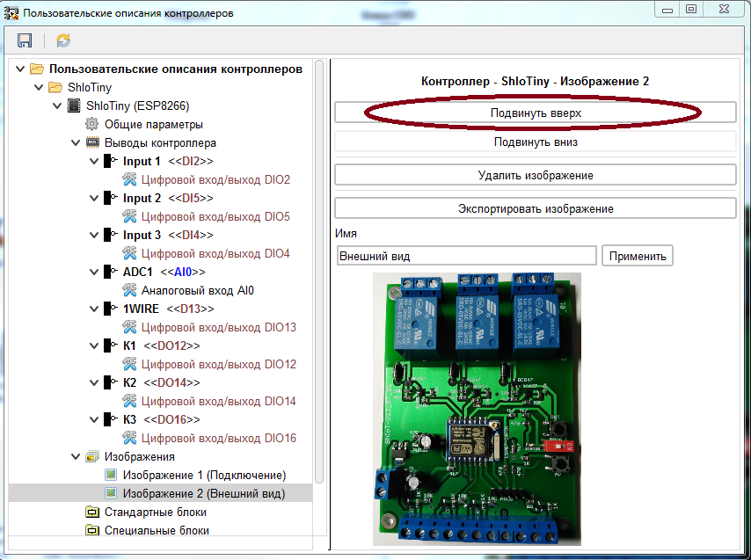
Task: Collapse the ShloTiny folder node
Action: [39, 88]
